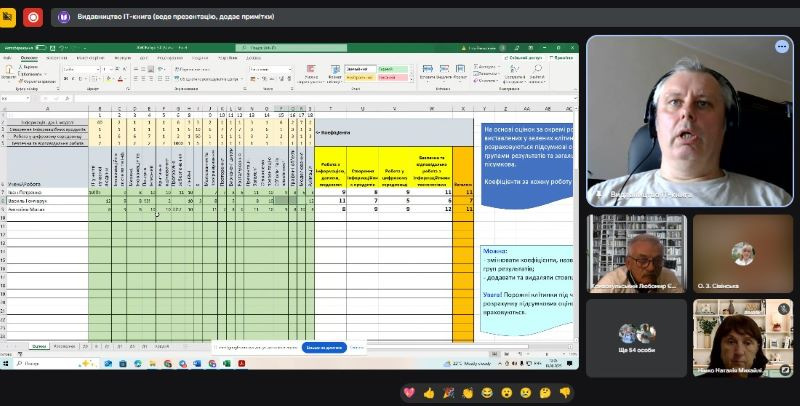Send the sad face reaction

pyautogui.click(x=526, y=393)
